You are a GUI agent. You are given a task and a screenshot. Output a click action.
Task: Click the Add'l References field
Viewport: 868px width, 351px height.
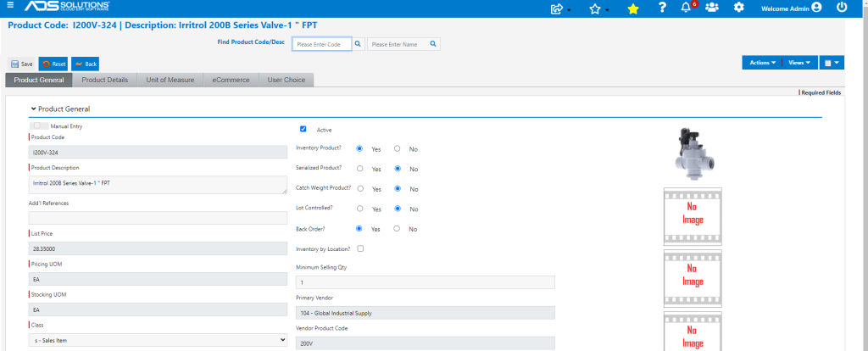[158, 218]
